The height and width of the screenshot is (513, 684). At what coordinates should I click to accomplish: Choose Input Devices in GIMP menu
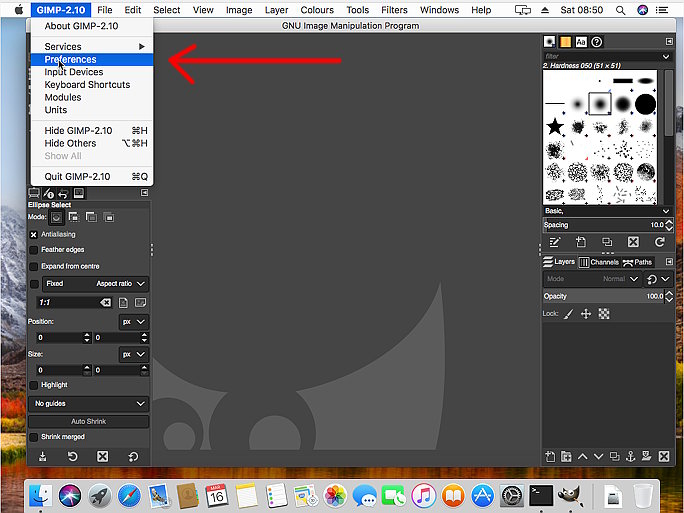[x=92, y=72]
